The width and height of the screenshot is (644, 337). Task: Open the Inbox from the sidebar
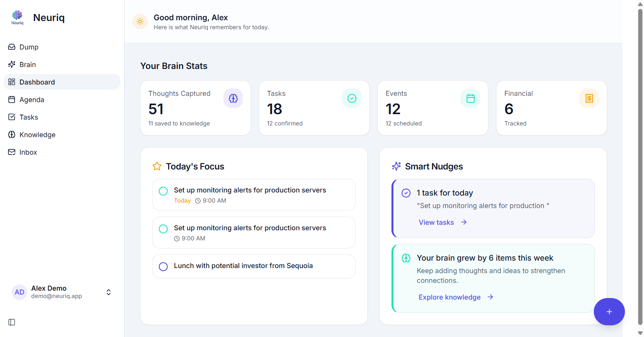click(28, 152)
